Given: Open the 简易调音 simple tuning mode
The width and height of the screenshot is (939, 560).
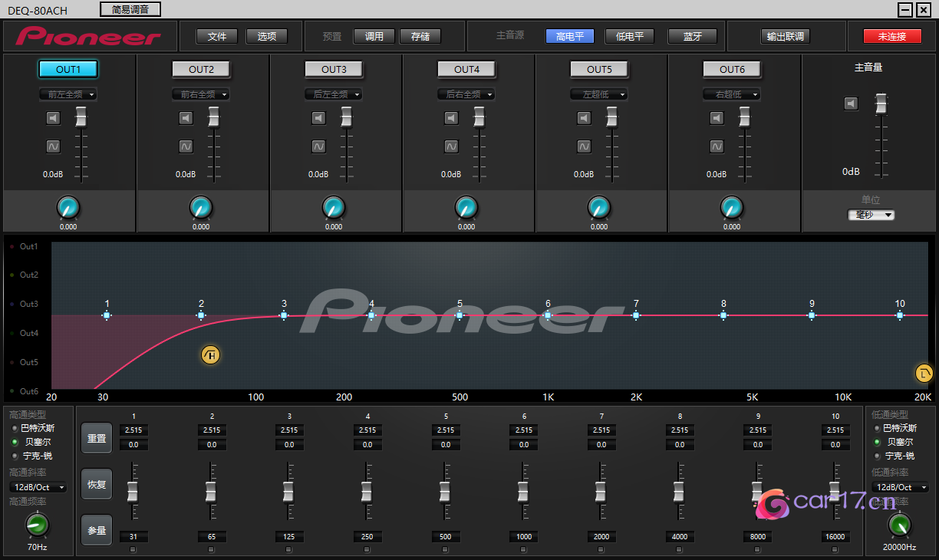Looking at the screenshot, I should 130,9.
